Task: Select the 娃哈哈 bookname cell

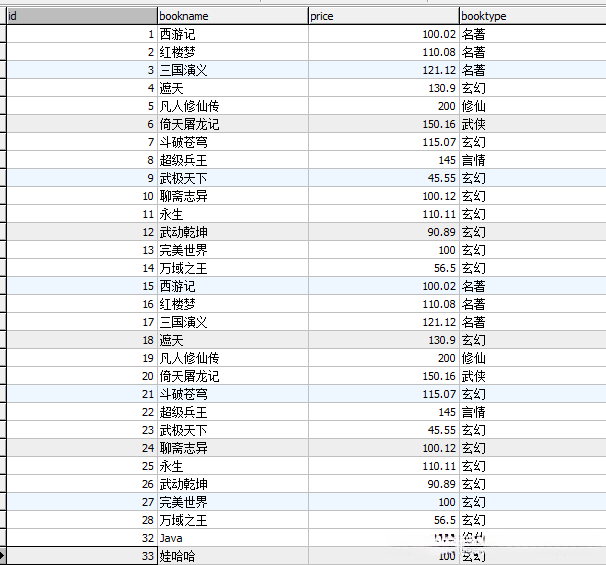Action: [x=233, y=556]
